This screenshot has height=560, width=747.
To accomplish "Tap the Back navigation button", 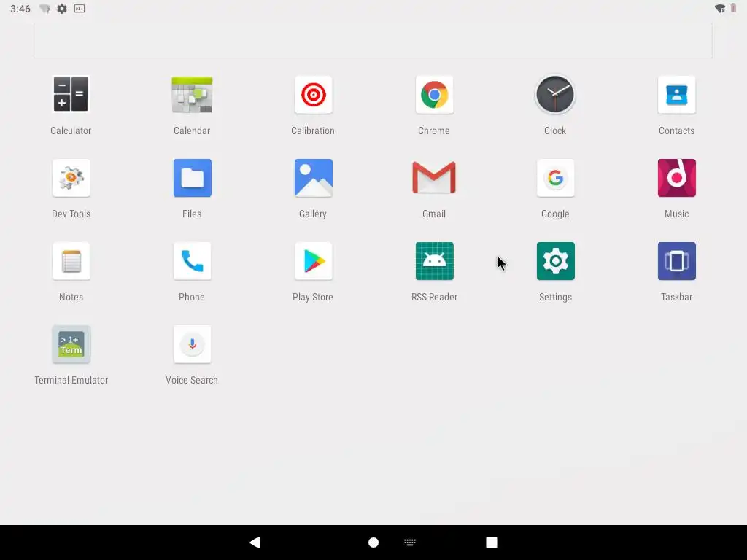I will pos(255,542).
